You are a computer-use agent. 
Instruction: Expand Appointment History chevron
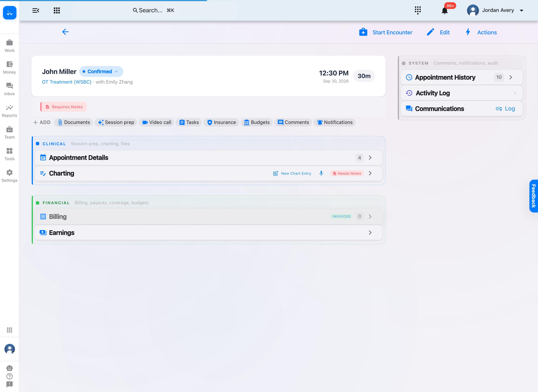pyautogui.click(x=511, y=77)
